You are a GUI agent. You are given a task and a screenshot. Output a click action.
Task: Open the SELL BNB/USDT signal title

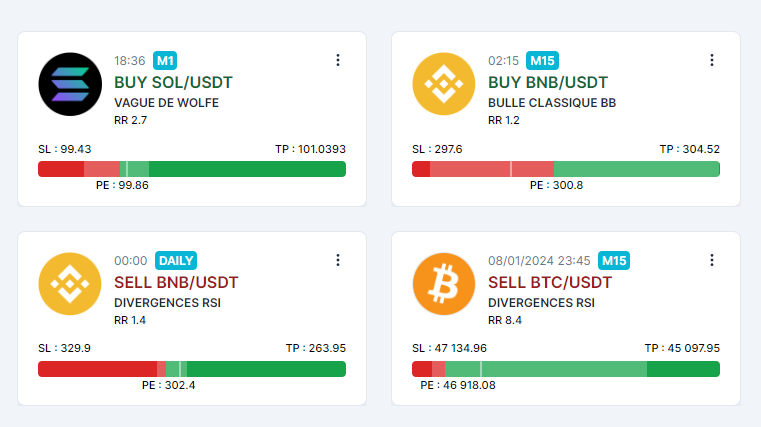pos(176,282)
